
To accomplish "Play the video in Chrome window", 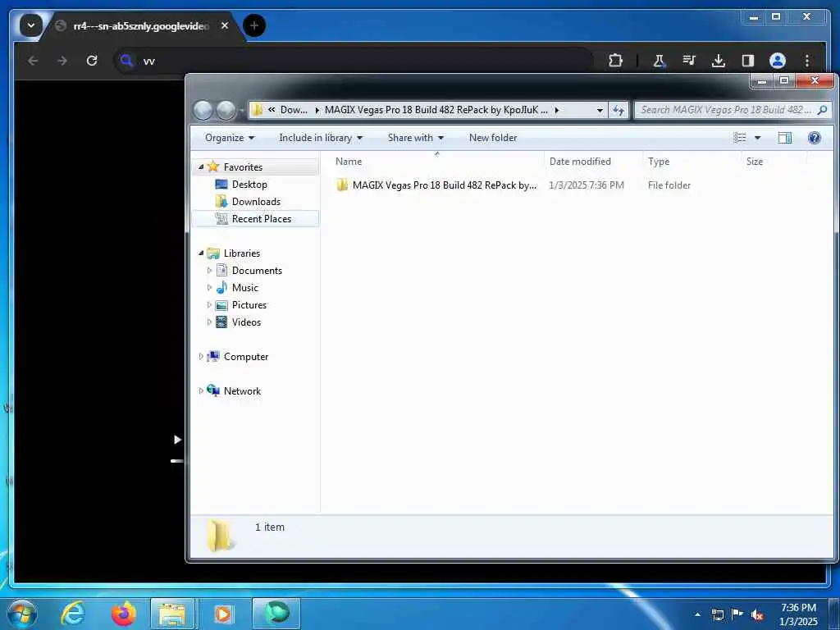I will click(x=177, y=440).
